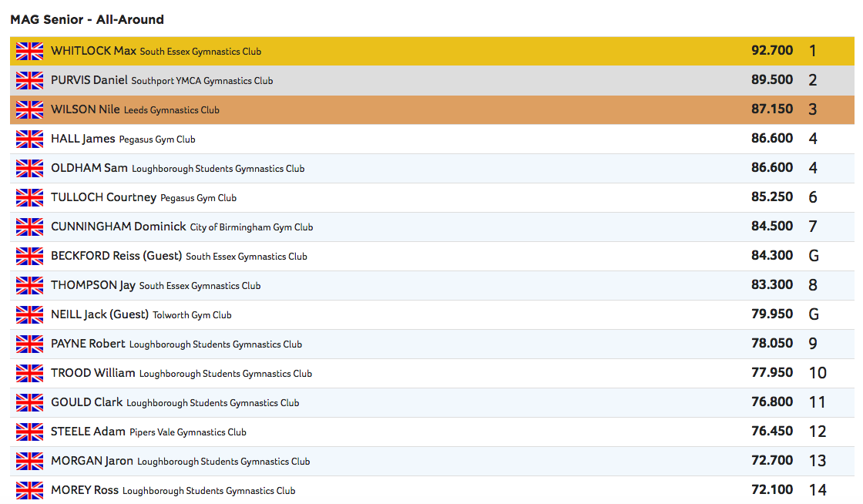Open the OLDHAM Sam name entry

point(89,169)
